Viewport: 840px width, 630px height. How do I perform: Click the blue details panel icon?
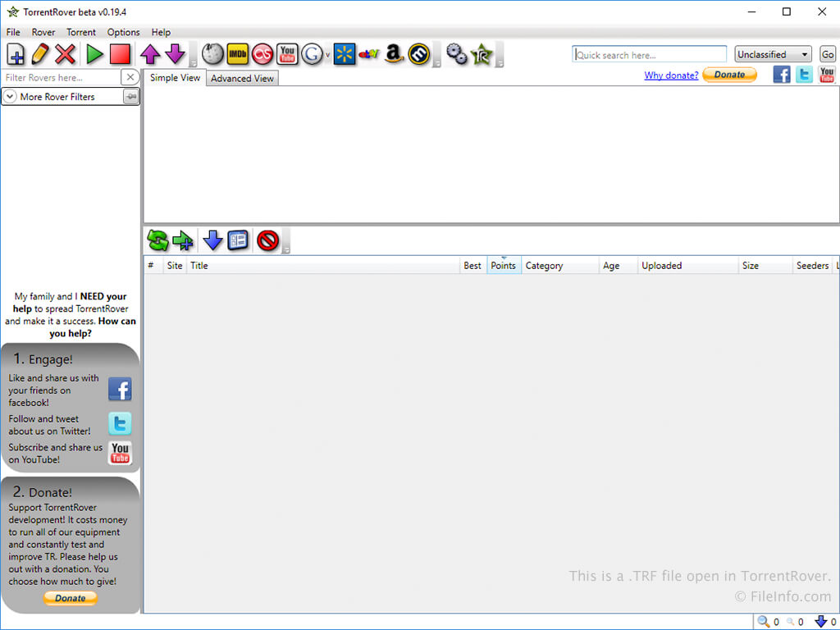[x=238, y=240]
